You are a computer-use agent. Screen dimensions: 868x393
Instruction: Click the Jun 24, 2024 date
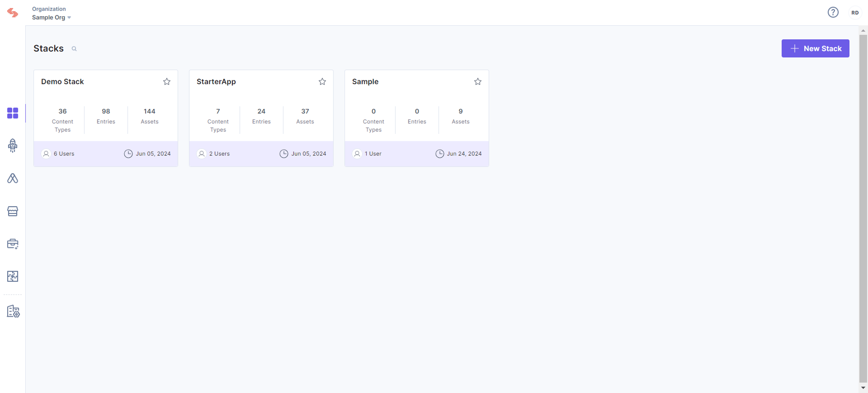pyautogui.click(x=464, y=154)
